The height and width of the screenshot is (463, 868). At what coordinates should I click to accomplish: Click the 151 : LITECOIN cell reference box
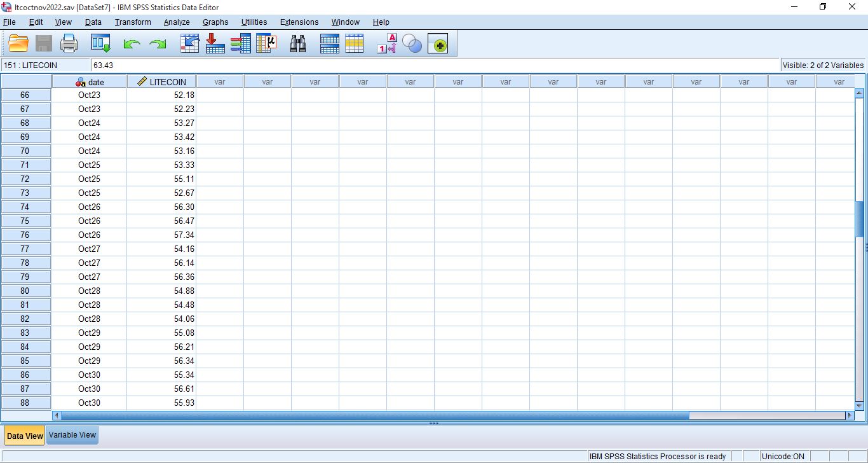click(46, 65)
